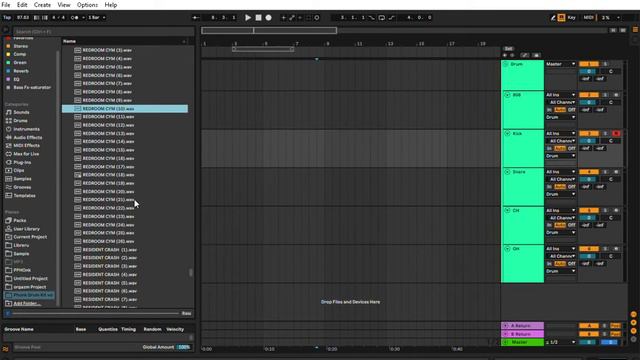
Task: Open Instruments category in browser
Action: click(27, 129)
